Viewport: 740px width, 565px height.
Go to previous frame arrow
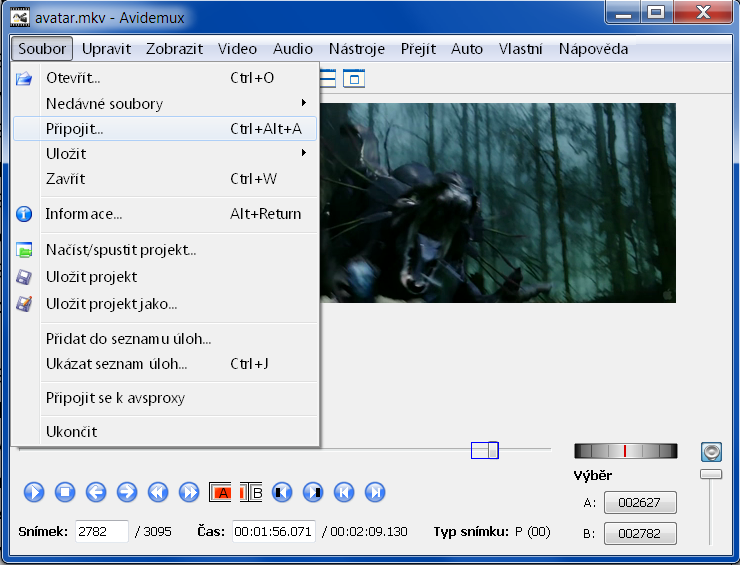coord(96,492)
